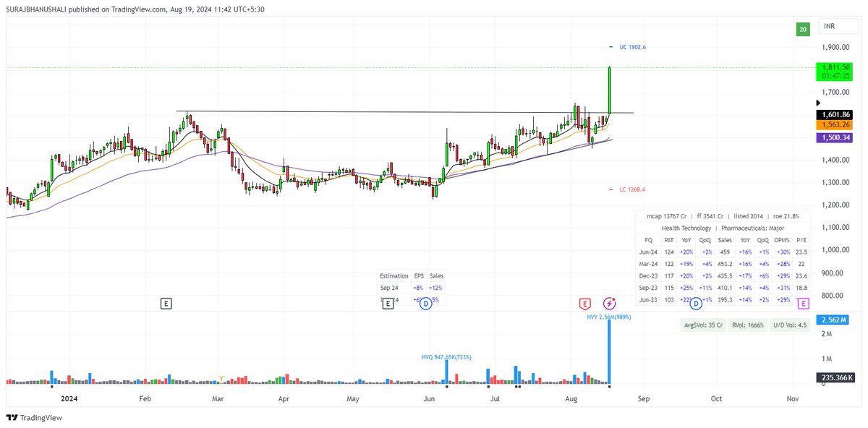
Task: Click the dark 235.366K volume average label
Action: 835,377
